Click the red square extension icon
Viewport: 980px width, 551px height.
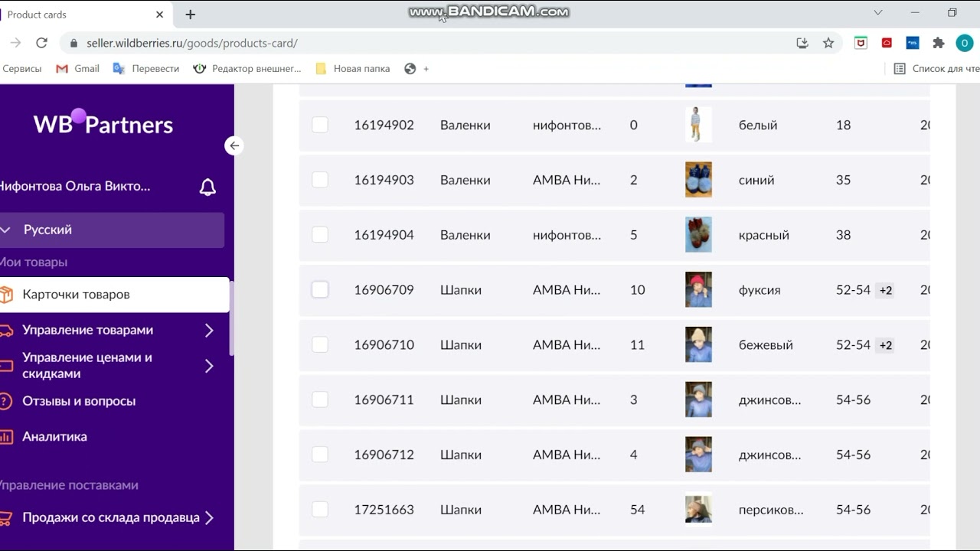tap(887, 43)
